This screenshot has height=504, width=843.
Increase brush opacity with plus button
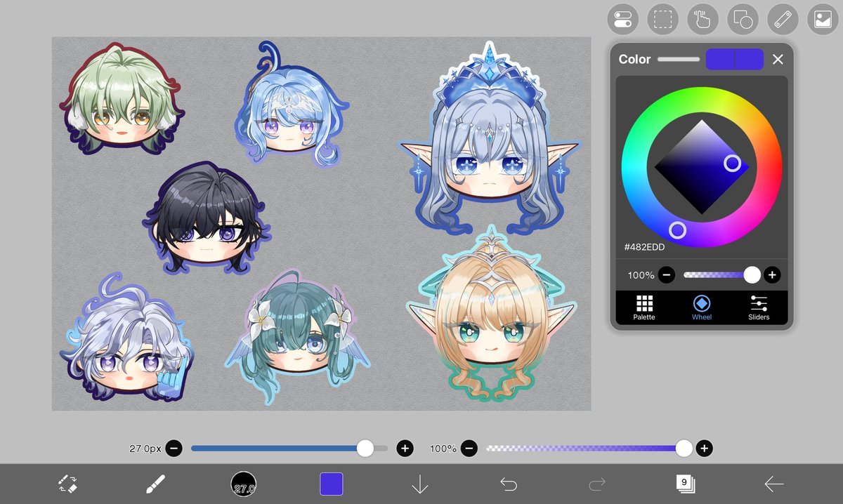click(705, 448)
